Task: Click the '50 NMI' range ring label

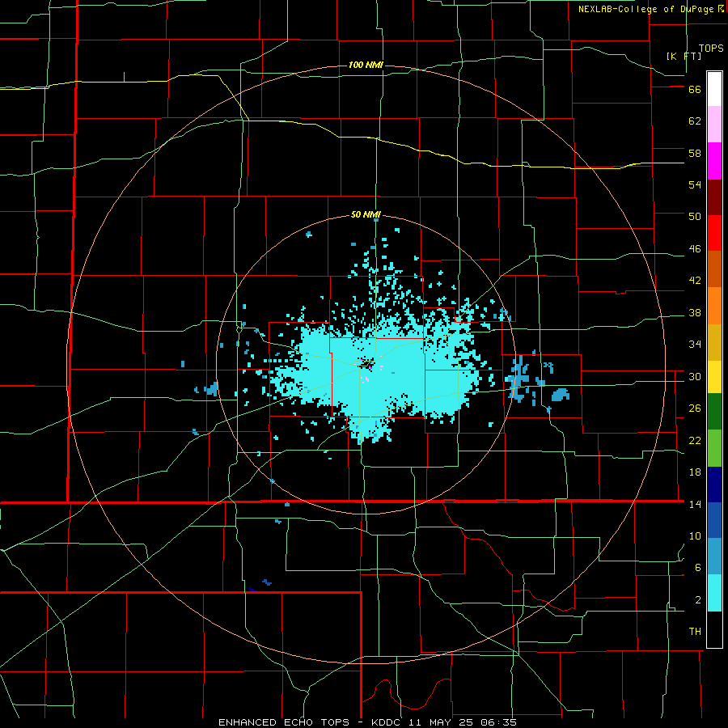Action: pos(366,214)
